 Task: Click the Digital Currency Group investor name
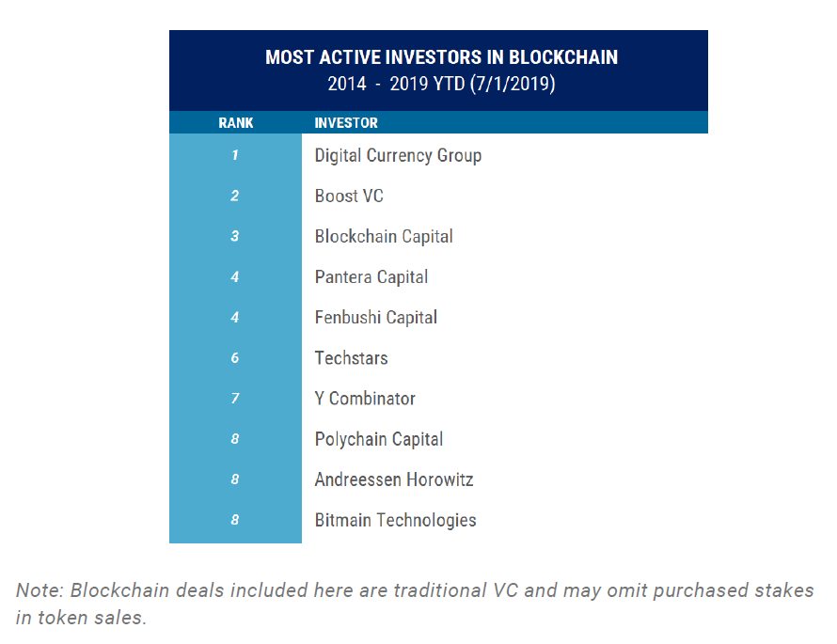[x=398, y=155]
